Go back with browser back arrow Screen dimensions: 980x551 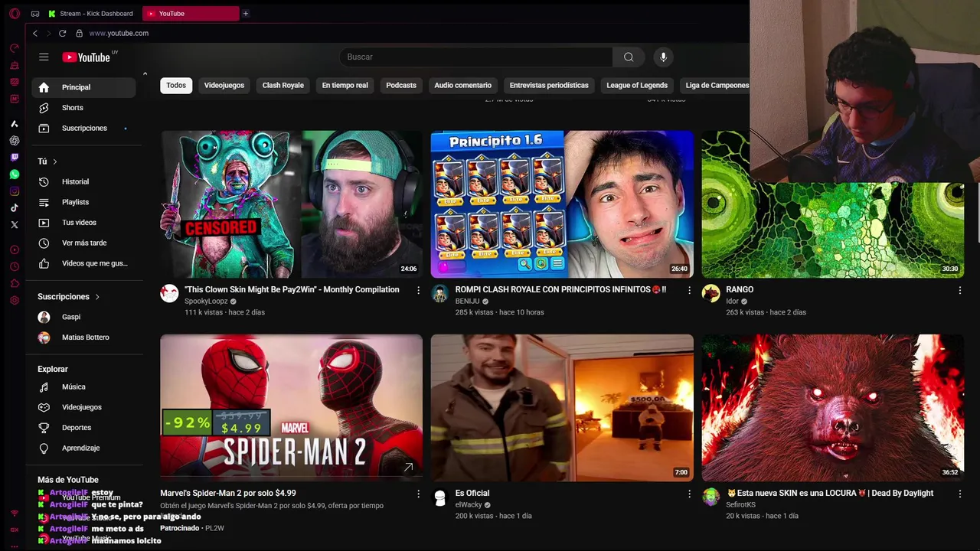34,33
